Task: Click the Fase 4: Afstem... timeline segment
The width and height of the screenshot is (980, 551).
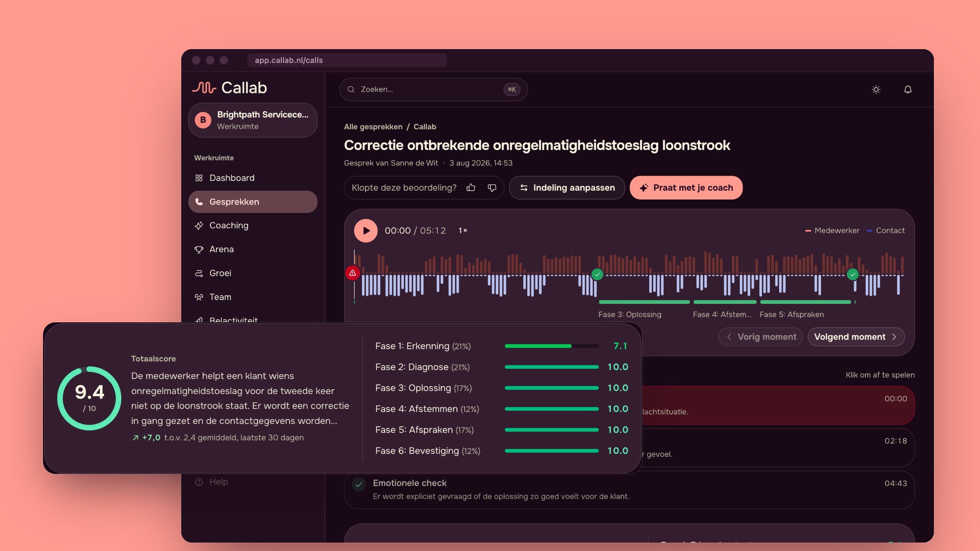Action: 725,302
